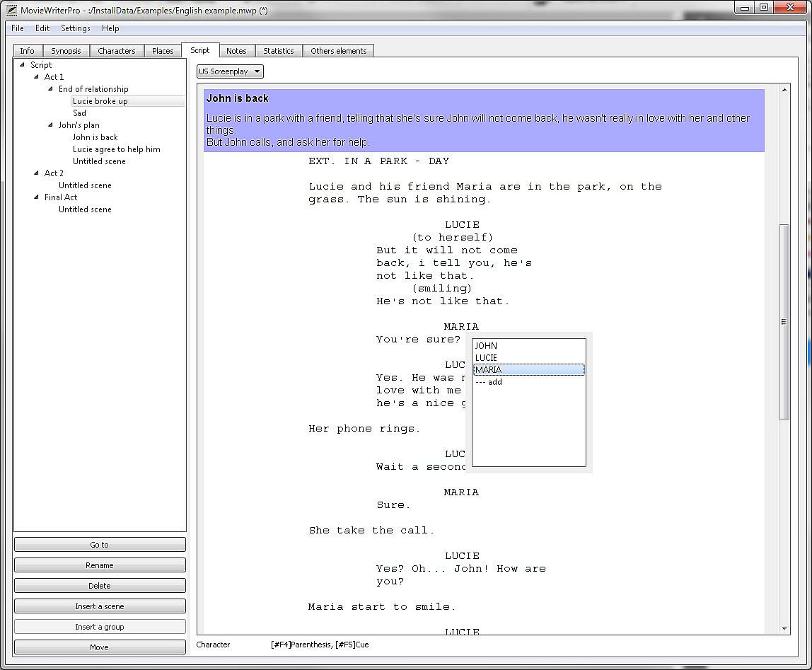
Task: Click the Rename button
Action: point(100,565)
